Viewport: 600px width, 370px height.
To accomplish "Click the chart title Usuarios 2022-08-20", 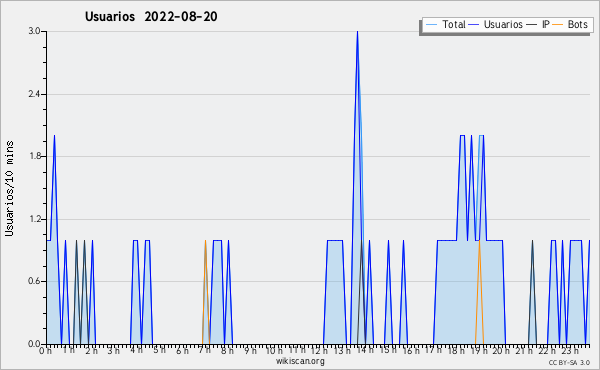I will click(151, 16).
